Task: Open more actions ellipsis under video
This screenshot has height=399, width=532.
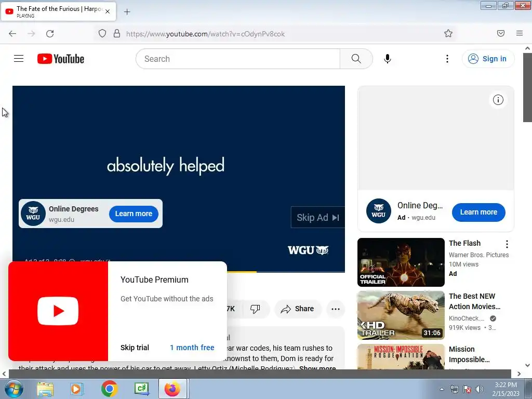Action: click(336, 309)
